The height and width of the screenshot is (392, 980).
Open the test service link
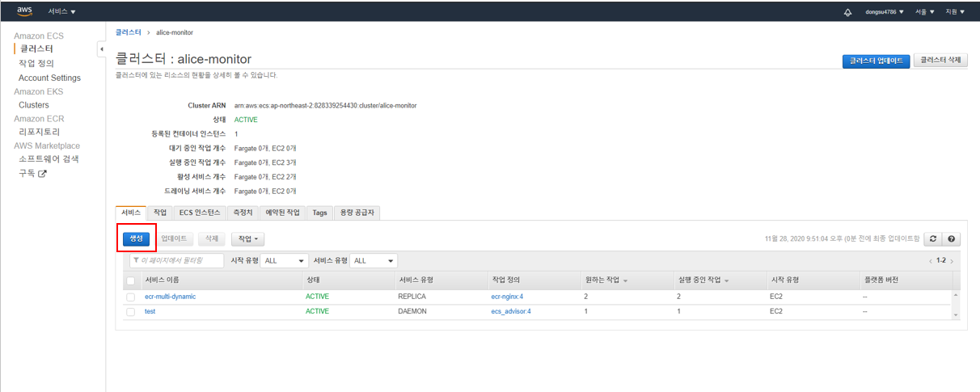(x=150, y=311)
